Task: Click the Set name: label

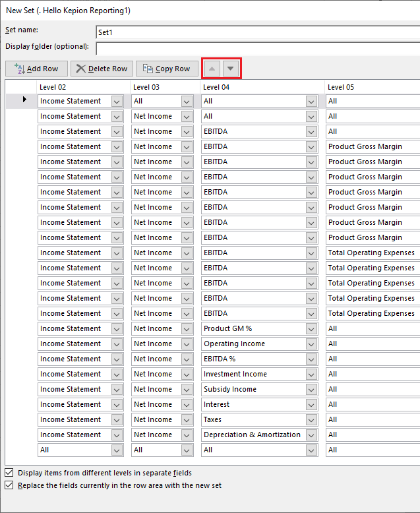Action: (22, 30)
